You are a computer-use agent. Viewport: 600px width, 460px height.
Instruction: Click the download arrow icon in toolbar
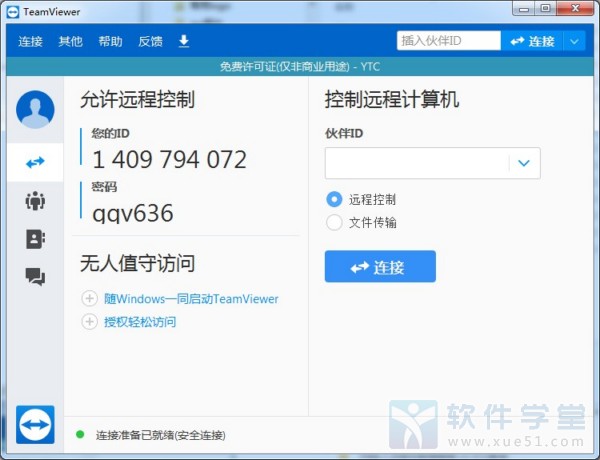coord(184,41)
